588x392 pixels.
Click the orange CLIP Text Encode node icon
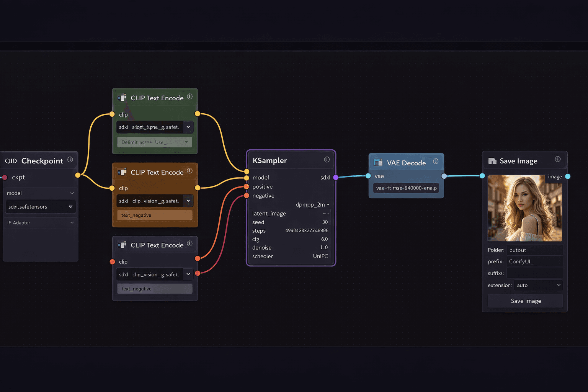tap(122, 172)
